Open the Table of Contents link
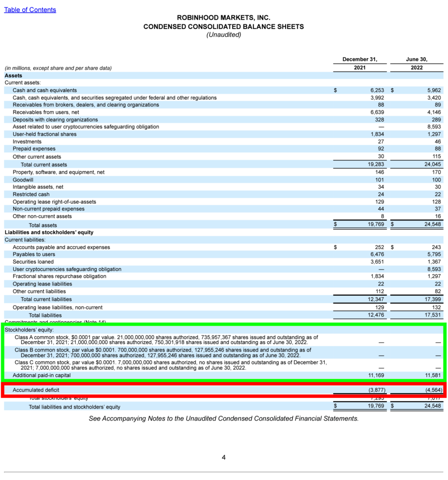 coord(30,10)
